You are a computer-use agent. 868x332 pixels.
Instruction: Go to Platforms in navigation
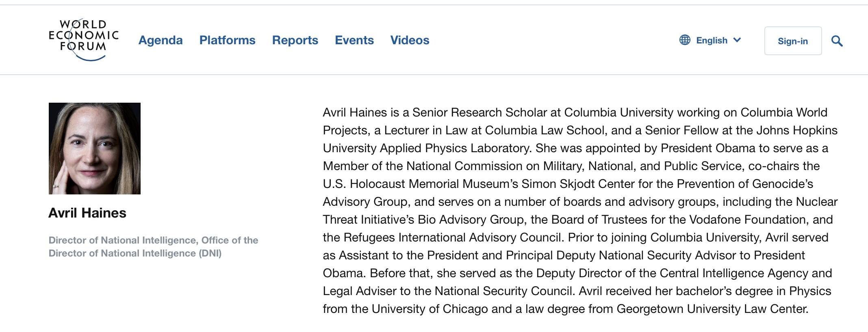pos(227,40)
